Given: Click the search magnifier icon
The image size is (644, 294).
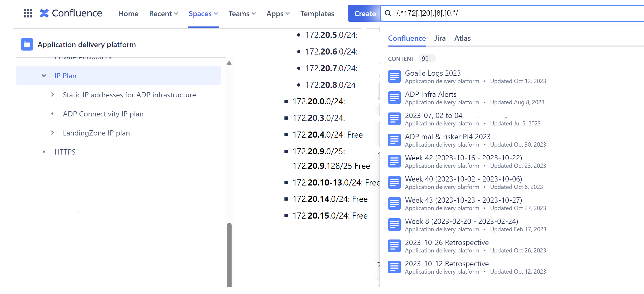Looking at the screenshot, I should pos(388,13).
